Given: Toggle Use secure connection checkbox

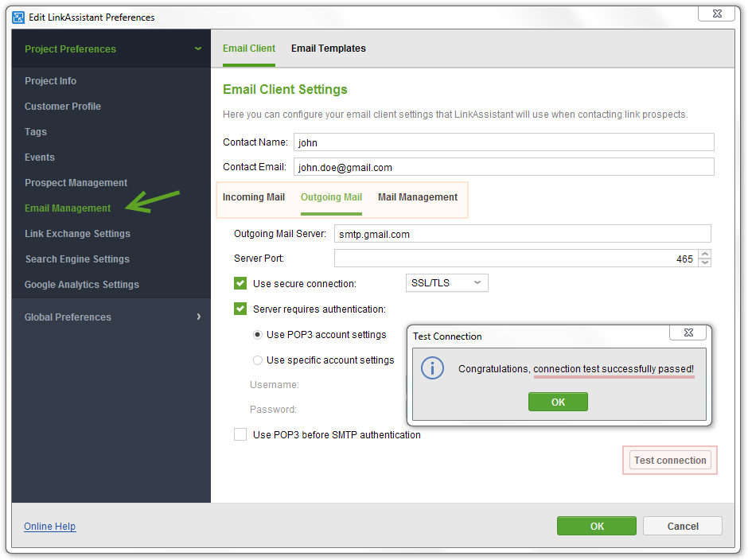Looking at the screenshot, I should (240, 283).
